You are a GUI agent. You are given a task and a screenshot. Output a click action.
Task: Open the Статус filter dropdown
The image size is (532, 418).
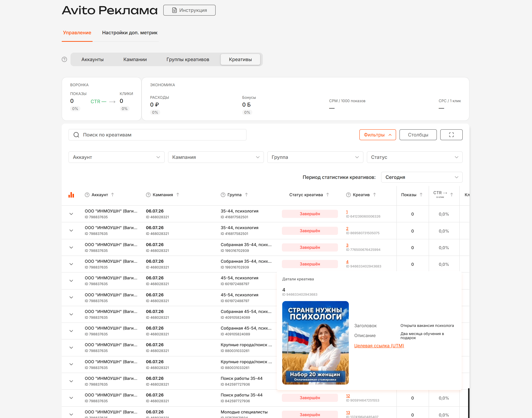pyautogui.click(x=415, y=157)
